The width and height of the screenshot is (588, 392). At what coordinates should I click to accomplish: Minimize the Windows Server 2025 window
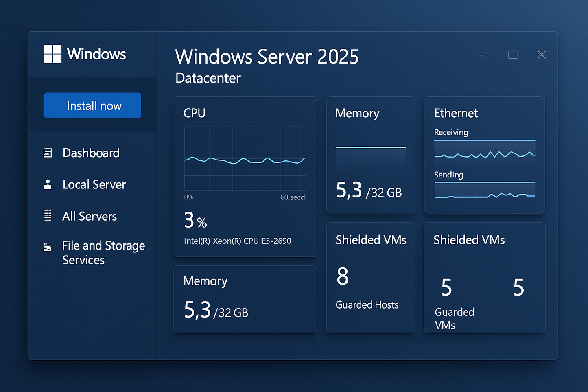(484, 55)
